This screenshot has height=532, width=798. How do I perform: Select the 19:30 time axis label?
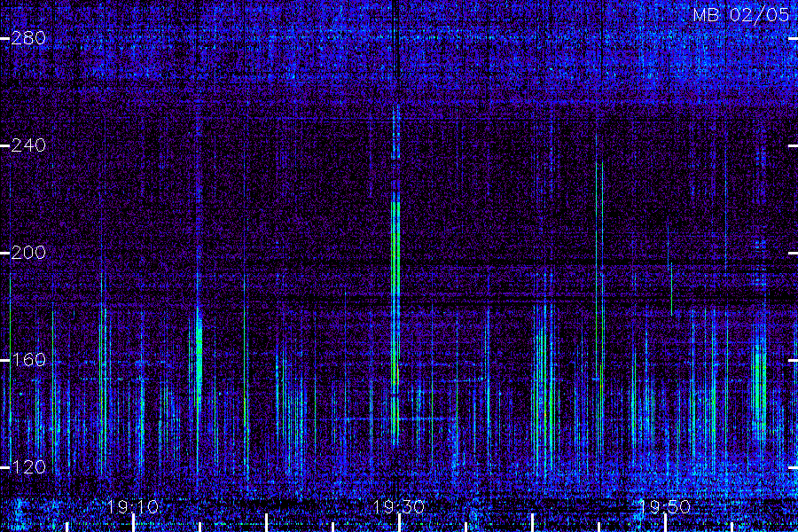[x=399, y=507]
